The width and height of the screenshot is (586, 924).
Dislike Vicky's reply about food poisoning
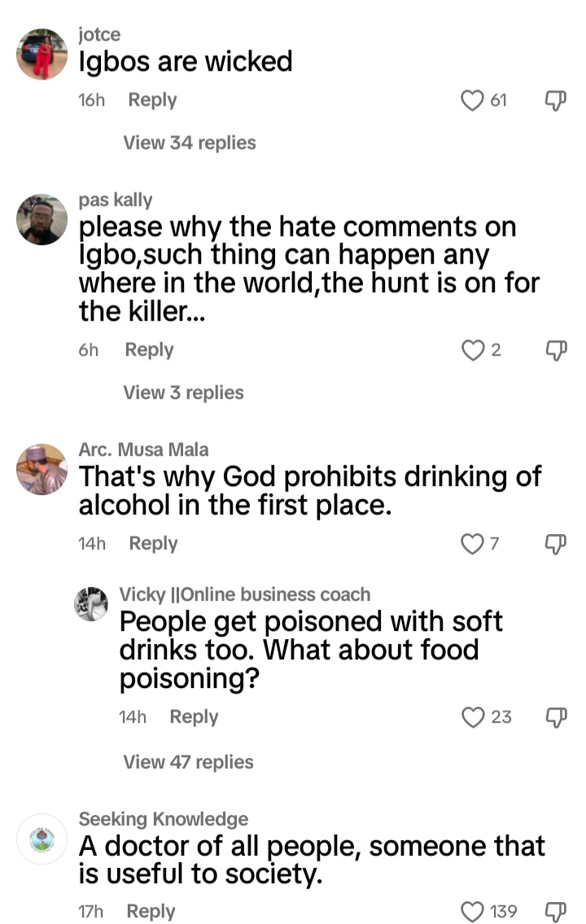554,717
